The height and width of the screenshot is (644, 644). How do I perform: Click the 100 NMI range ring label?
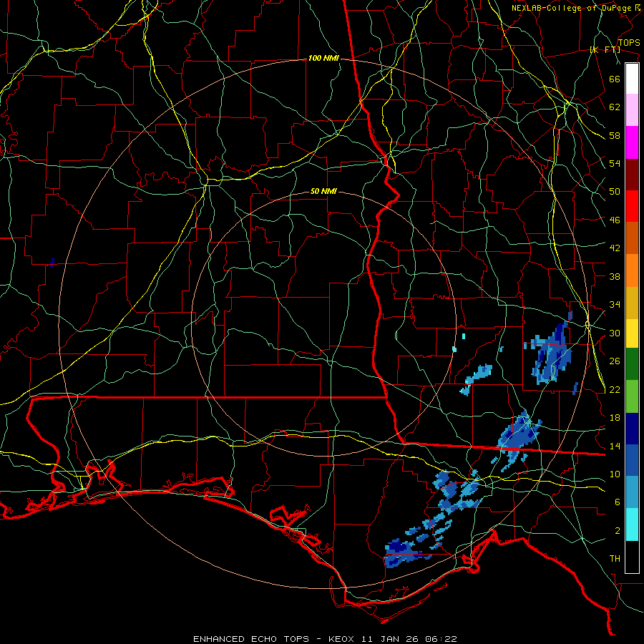click(323, 59)
